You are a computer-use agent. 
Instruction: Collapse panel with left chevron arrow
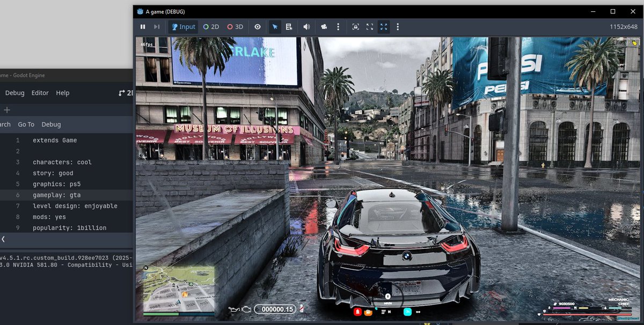pyautogui.click(x=3, y=239)
